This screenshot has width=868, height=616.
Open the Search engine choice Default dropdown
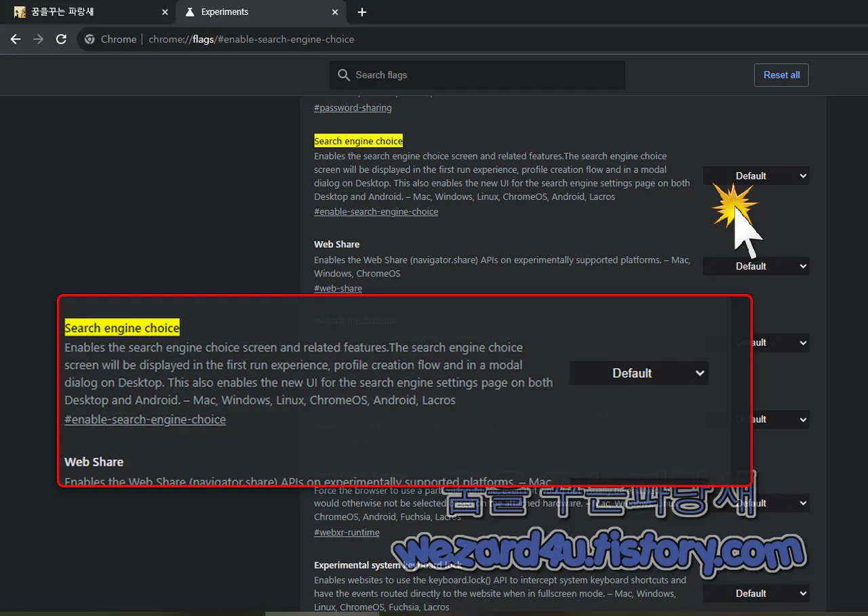click(755, 175)
